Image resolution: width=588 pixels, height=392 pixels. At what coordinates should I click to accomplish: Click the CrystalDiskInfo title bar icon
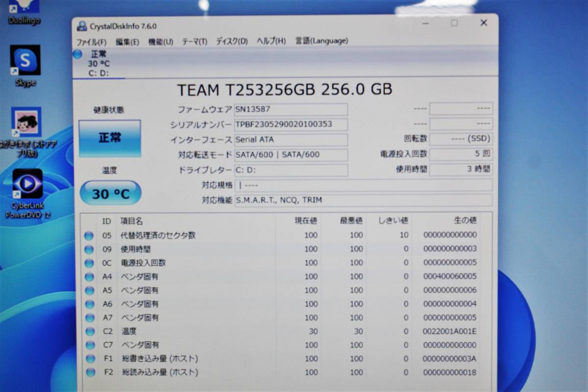82,25
